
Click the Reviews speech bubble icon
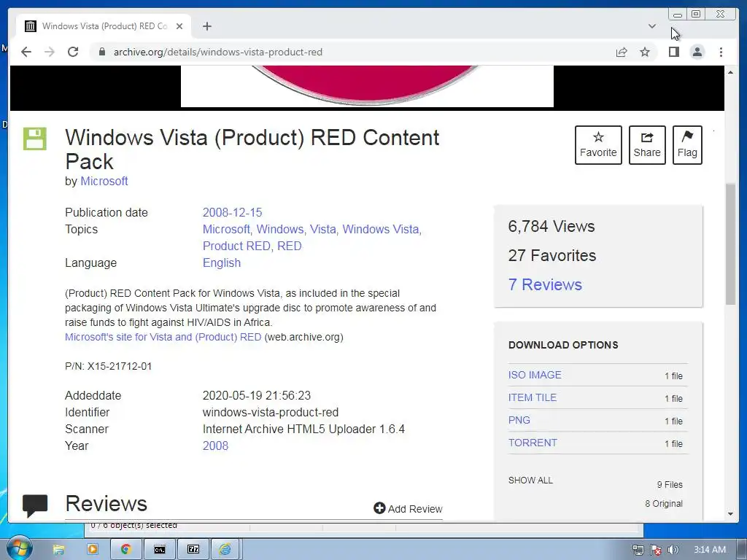[35, 505]
